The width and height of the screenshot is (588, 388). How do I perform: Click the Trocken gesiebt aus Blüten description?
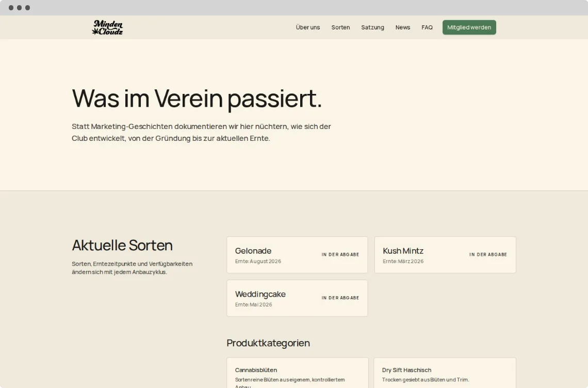pos(425,380)
